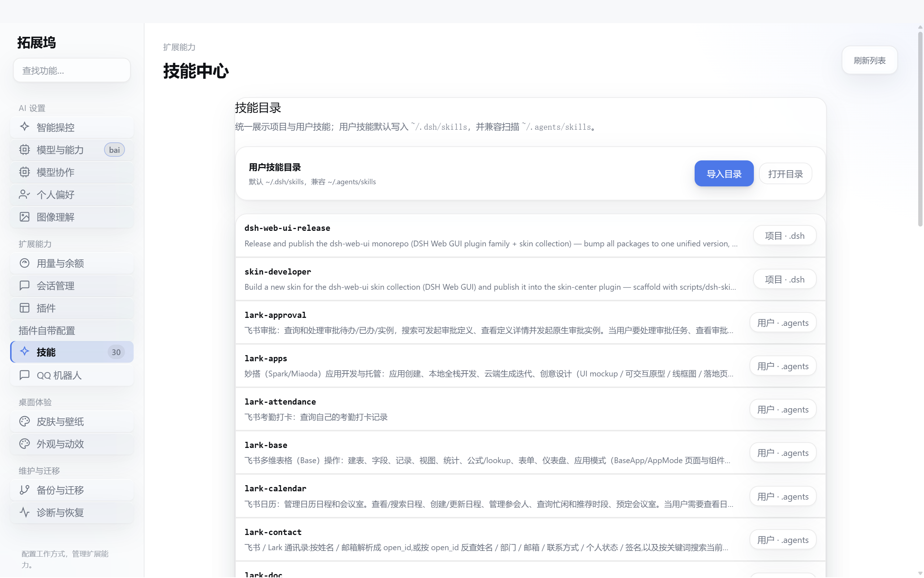The image size is (924, 578).
Task: Open QQ 机器人 settings
Action: pyautogui.click(x=72, y=375)
